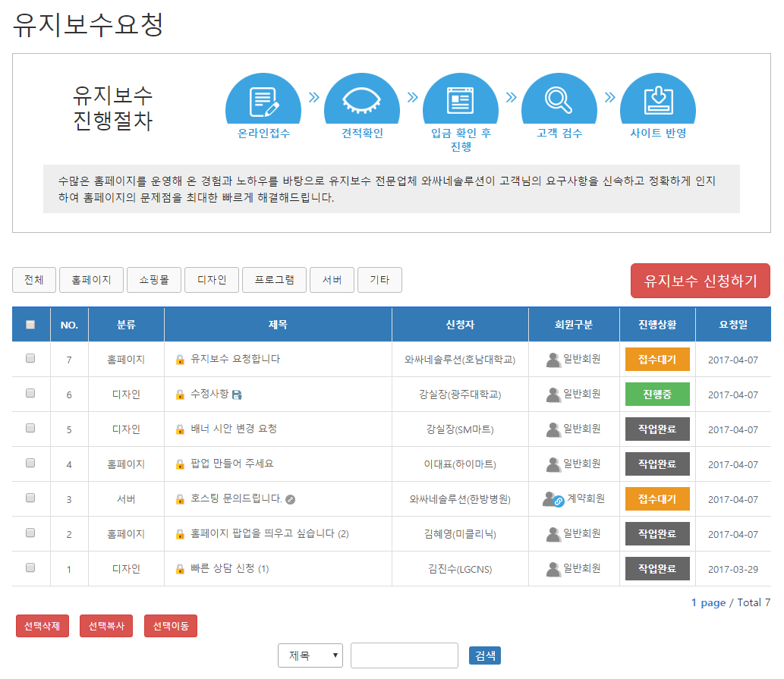Click the site apply (사이트 반영) download icon
The width and height of the screenshot is (784, 679).
(658, 100)
